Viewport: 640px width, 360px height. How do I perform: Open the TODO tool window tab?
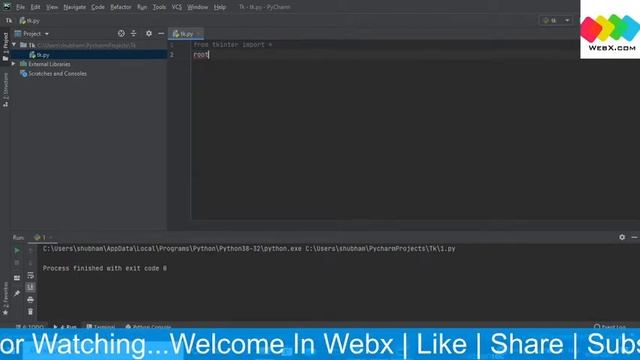[30, 327]
